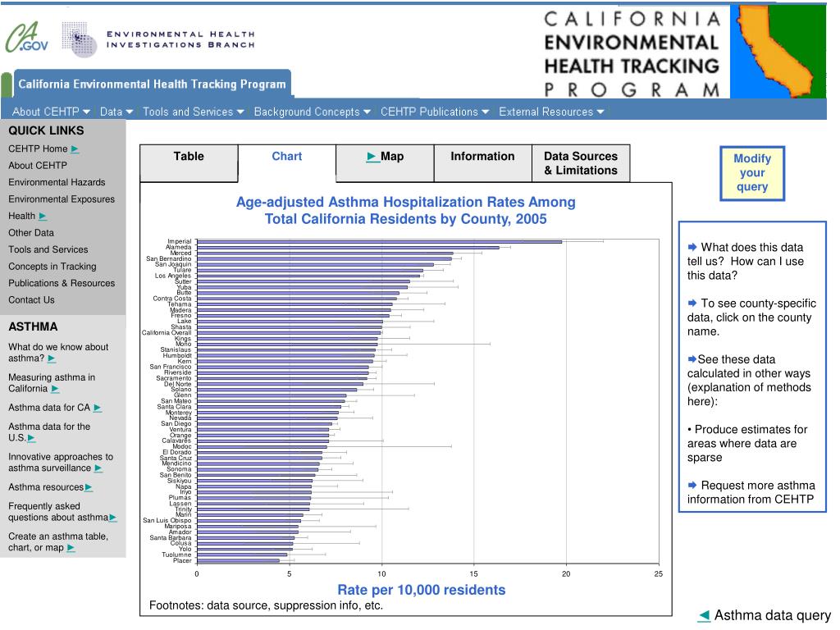Click arrow icon beside Asthma resources

click(89, 488)
